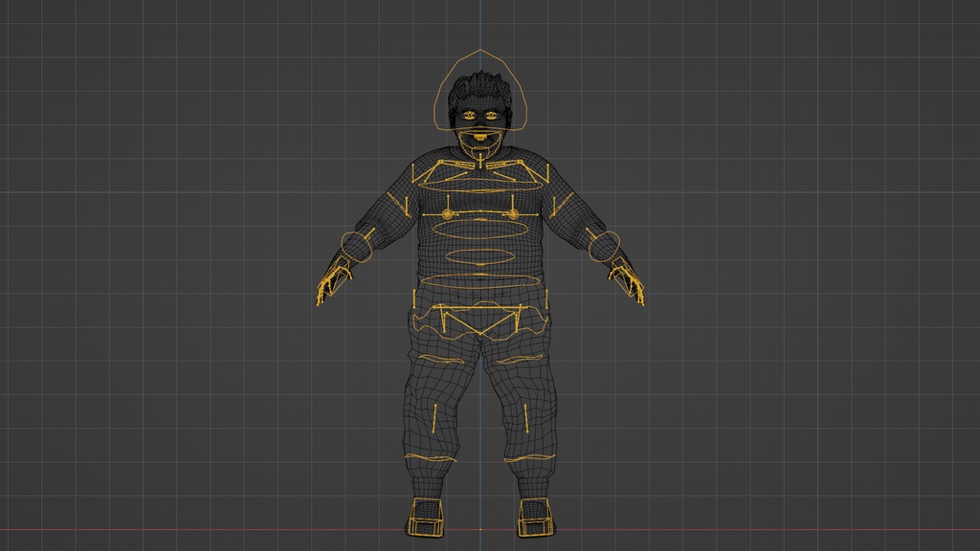
Task: Click the character's left boot
Action: (x=532, y=517)
